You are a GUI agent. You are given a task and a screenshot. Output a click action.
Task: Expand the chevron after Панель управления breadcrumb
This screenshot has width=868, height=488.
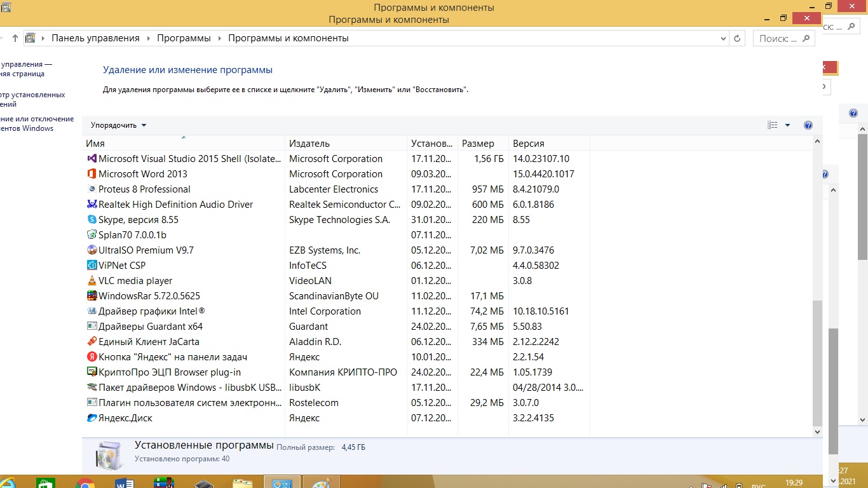pos(148,38)
